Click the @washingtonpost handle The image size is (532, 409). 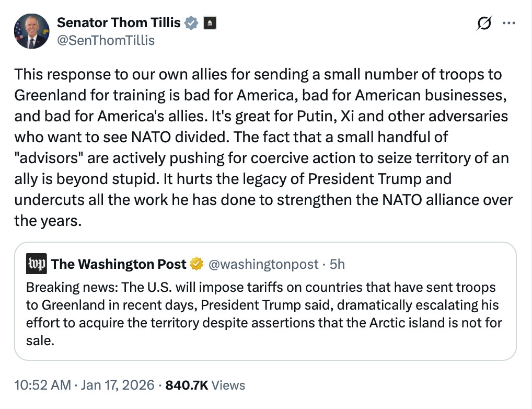pyautogui.click(x=263, y=264)
